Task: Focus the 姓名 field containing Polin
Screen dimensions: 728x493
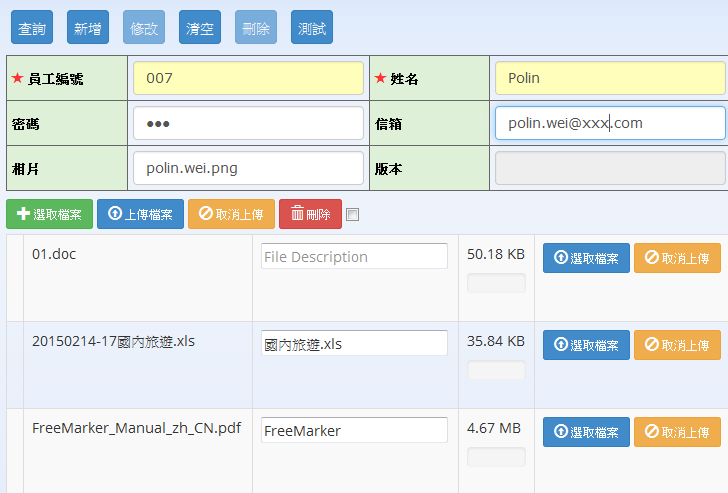Action: 609,78
